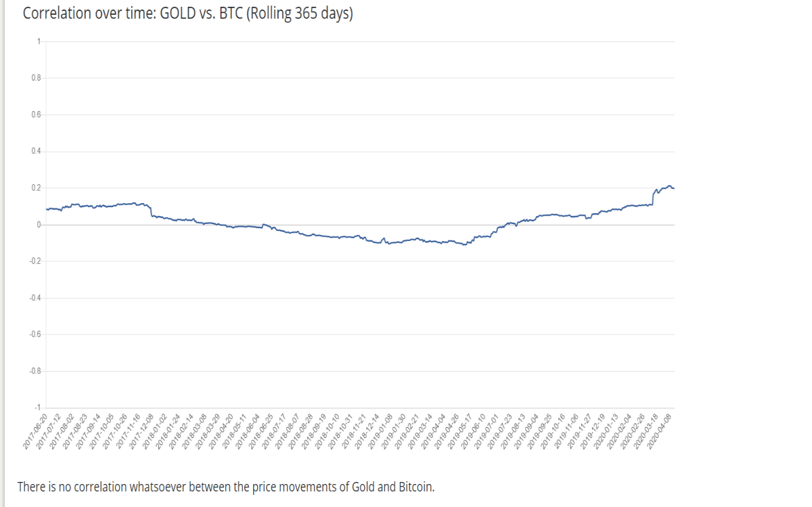Click the y-axis label -0.6
The width and height of the screenshot is (812, 507).
[35, 334]
